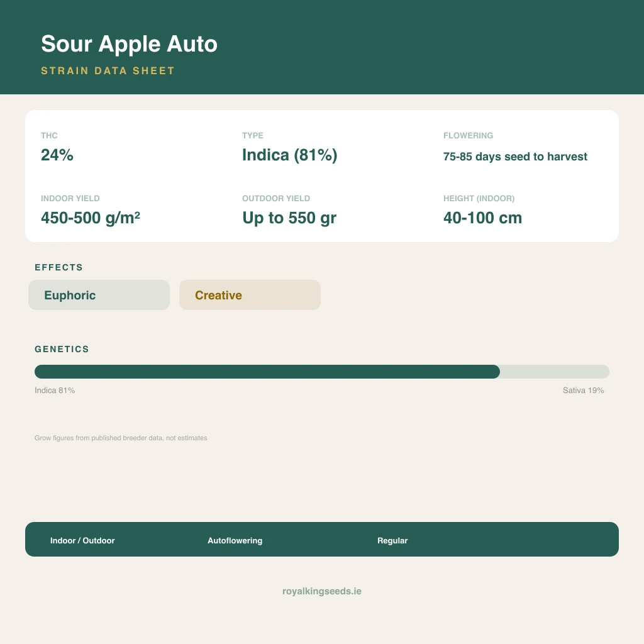Image resolution: width=644 pixels, height=644 pixels.
Task: Select the Euphoric effect tag
Action: (99, 295)
